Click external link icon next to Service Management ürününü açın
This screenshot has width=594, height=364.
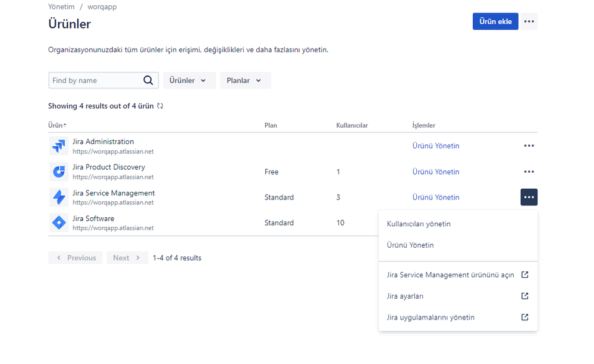click(524, 275)
